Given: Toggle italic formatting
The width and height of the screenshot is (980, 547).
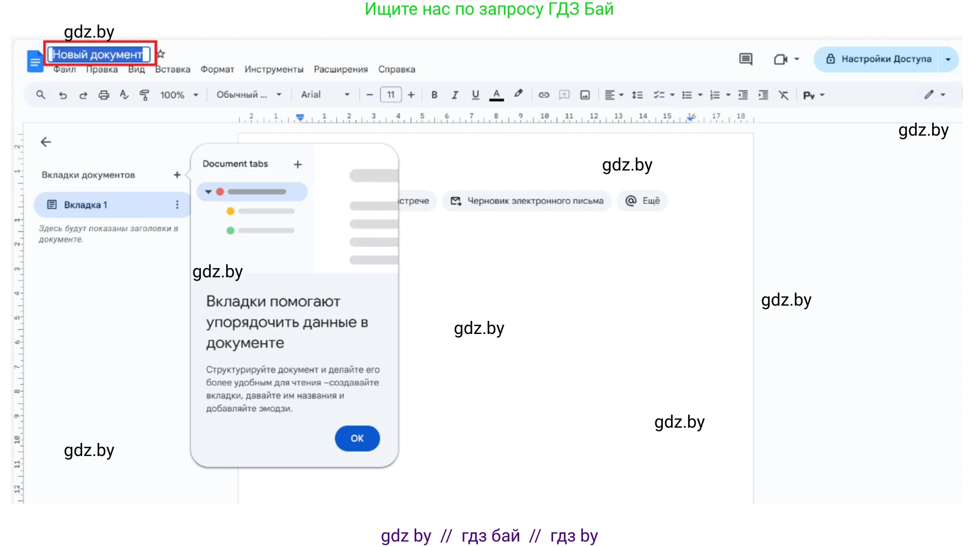Looking at the screenshot, I should 455,95.
